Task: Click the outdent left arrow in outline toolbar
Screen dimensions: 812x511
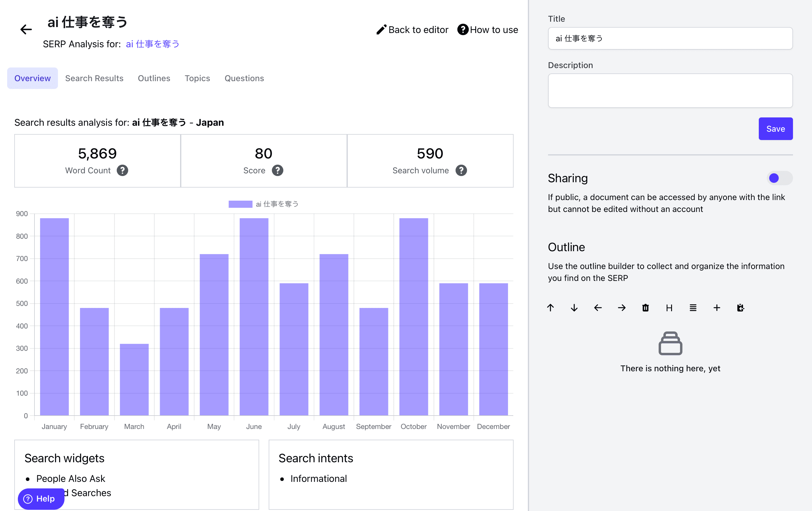Action: point(598,308)
